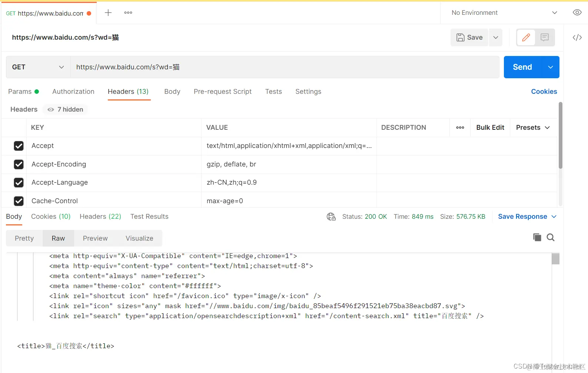Click the request URL input field
The width and height of the screenshot is (588, 373).
[285, 67]
